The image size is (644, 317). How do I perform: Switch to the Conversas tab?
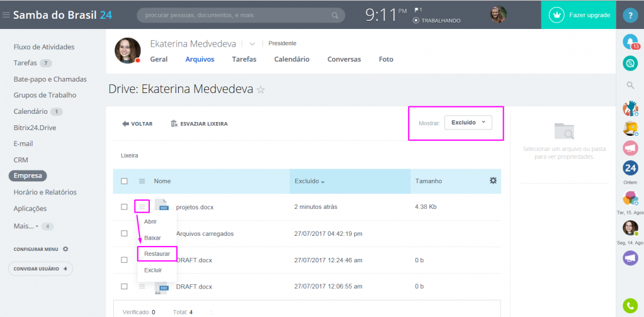344,59
